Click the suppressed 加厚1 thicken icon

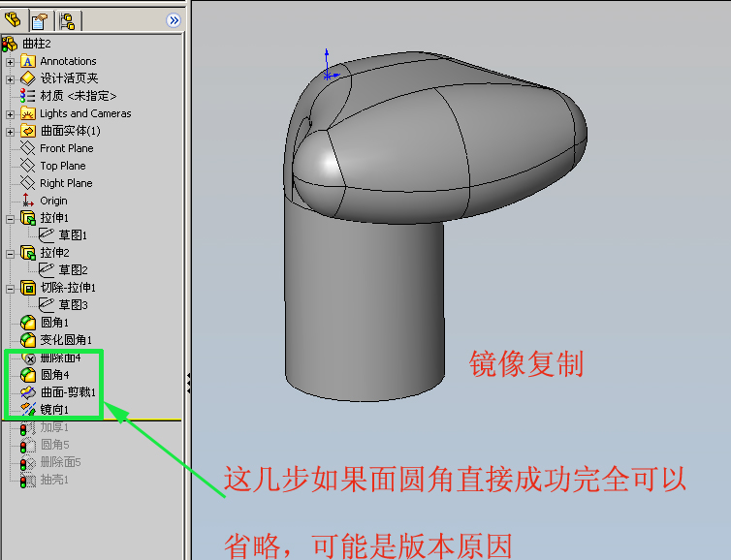click(x=28, y=427)
